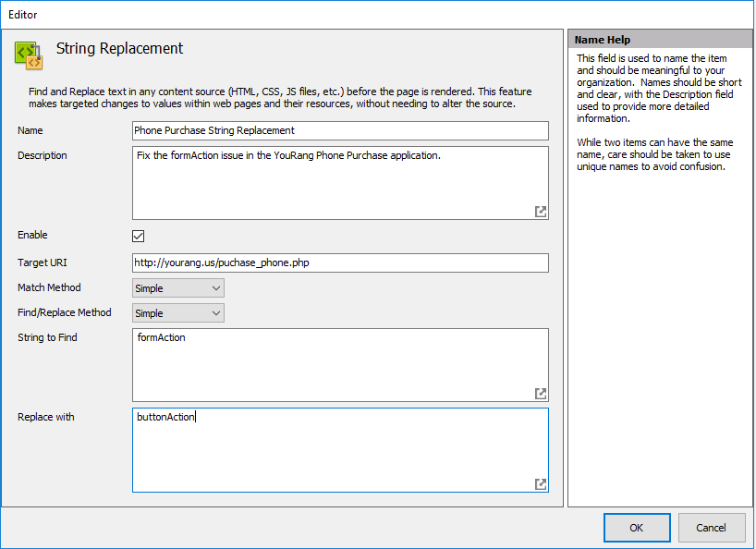
Task: Confirm changes with the OK button
Action: tap(637, 528)
